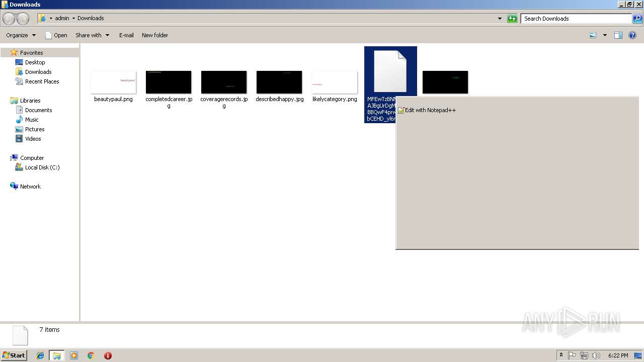644x362 pixels.
Task: Click the 6:22 PM clock
Action: point(618,355)
